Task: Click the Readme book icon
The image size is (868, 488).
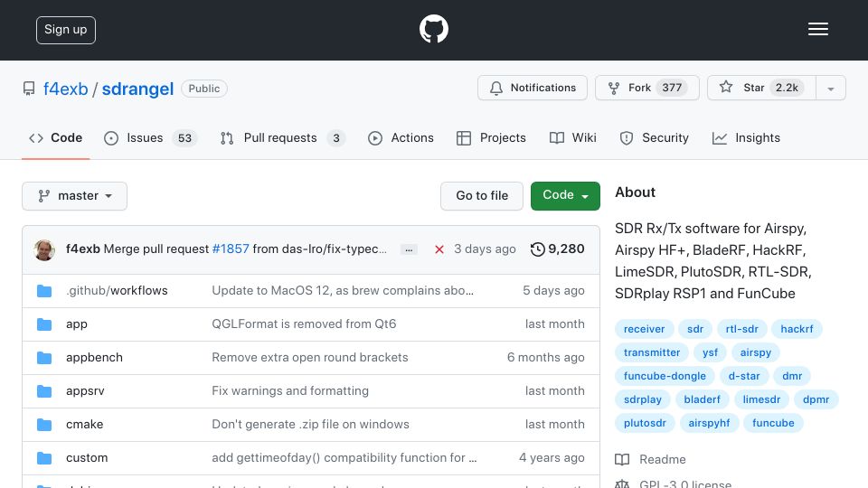Action: 622,459
